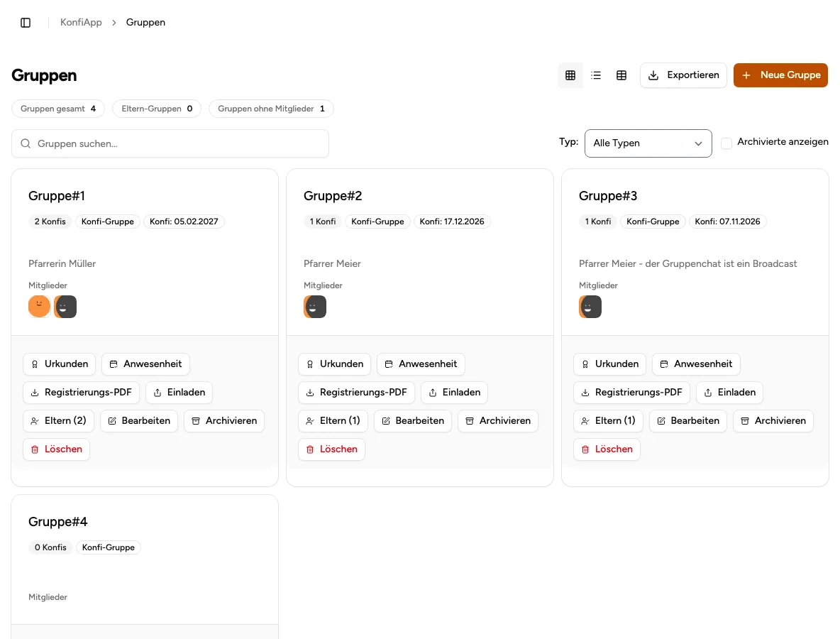Open Anwesenheit for Gruppe#3
The image size is (840, 639).
697,364
